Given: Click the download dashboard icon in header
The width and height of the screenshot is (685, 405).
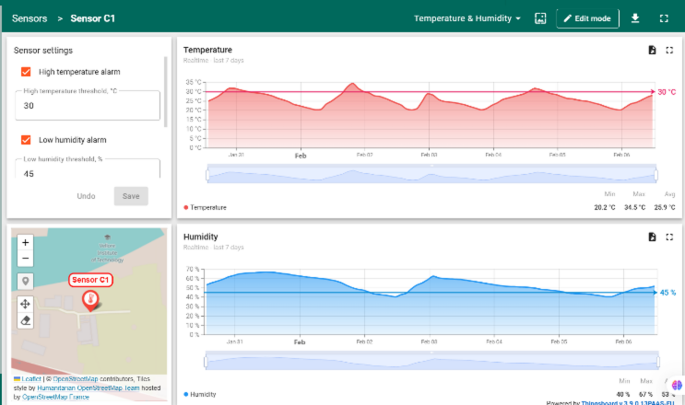Looking at the screenshot, I should [635, 18].
